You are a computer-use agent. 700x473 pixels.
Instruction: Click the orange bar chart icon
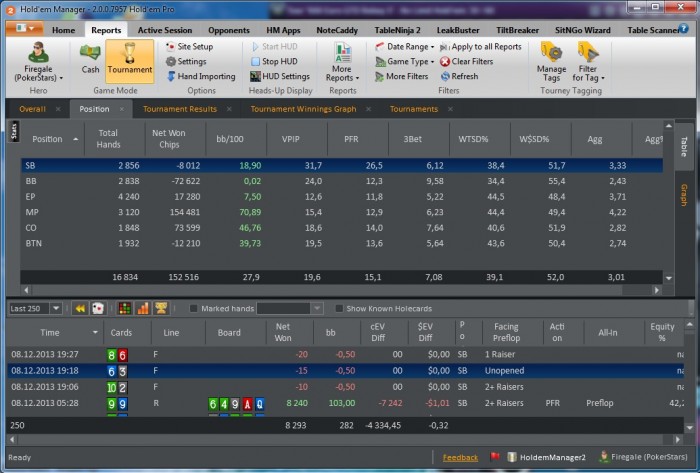[x=143, y=308]
